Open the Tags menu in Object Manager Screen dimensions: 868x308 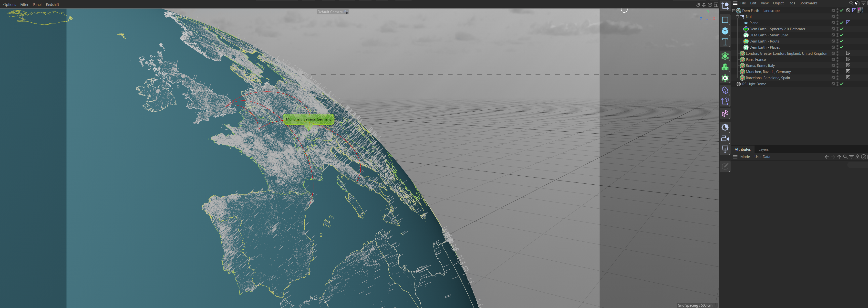click(x=791, y=3)
